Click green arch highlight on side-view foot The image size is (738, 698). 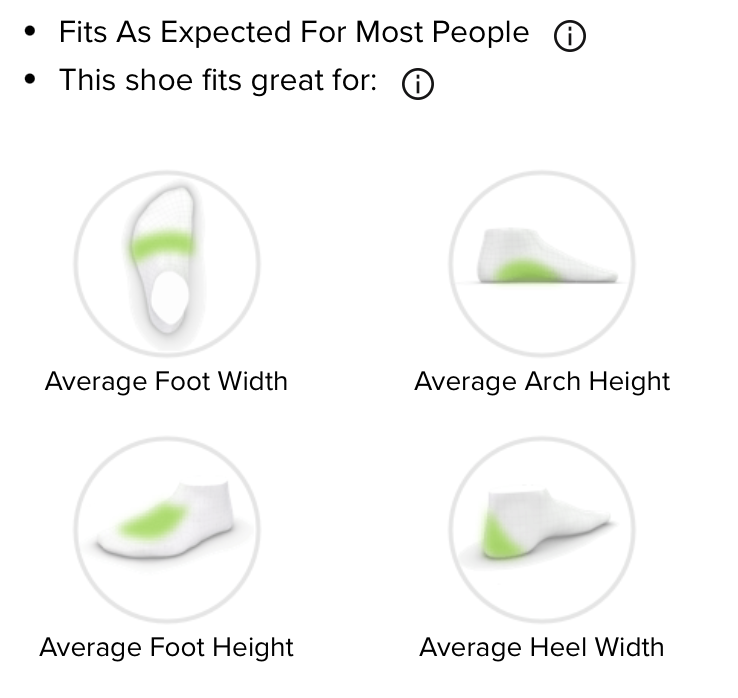click(526, 272)
